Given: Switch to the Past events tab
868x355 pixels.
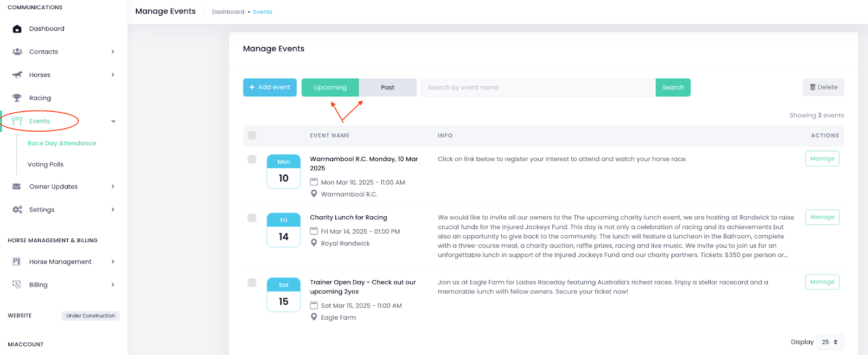Looking at the screenshot, I should (x=387, y=87).
